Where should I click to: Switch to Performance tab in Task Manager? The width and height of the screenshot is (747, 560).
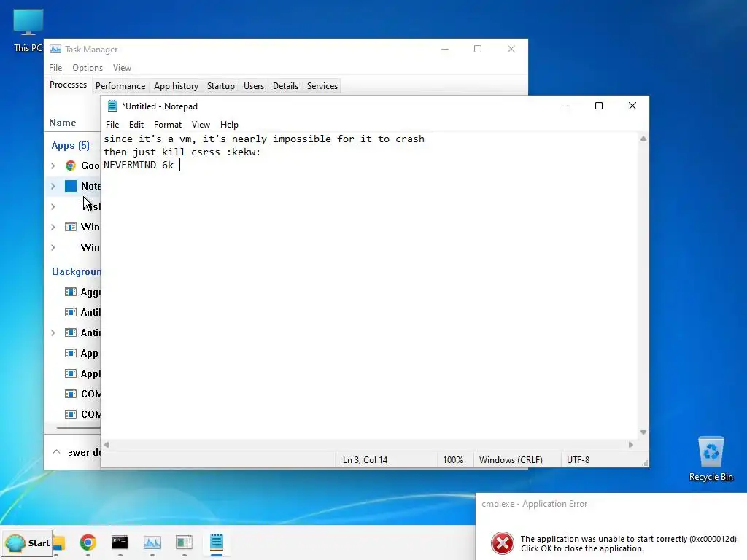pos(120,86)
